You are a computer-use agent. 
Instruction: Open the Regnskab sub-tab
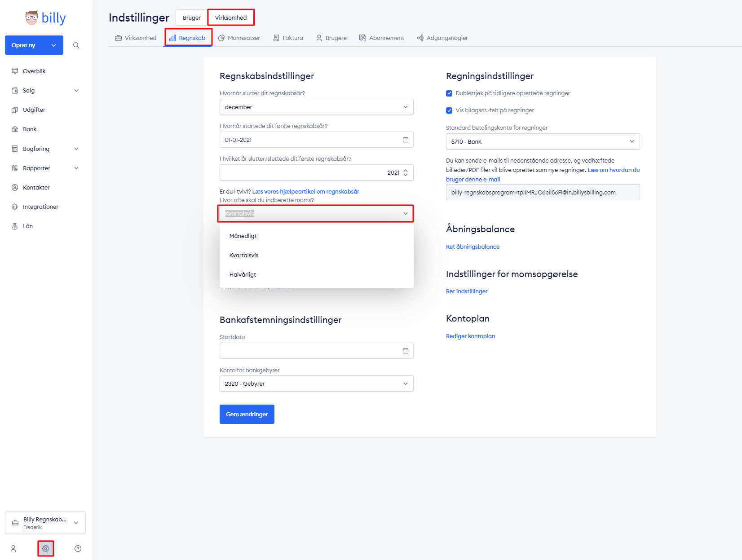point(188,38)
